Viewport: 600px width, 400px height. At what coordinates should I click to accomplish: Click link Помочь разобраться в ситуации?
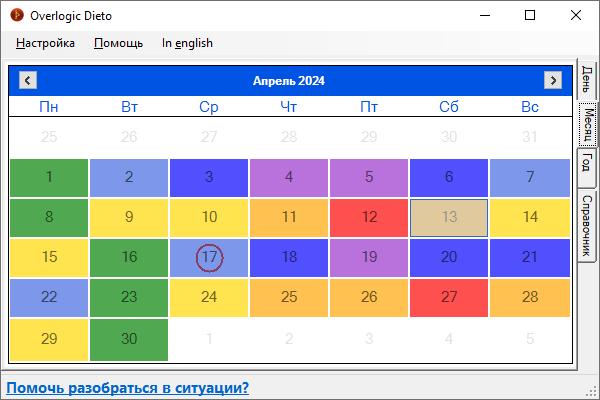pos(127,388)
